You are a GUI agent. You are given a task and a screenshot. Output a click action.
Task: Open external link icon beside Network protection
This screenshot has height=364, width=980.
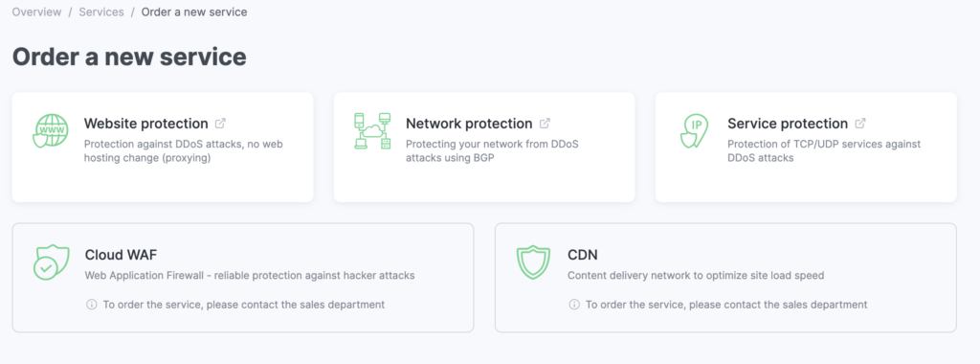click(x=545, y=124)
